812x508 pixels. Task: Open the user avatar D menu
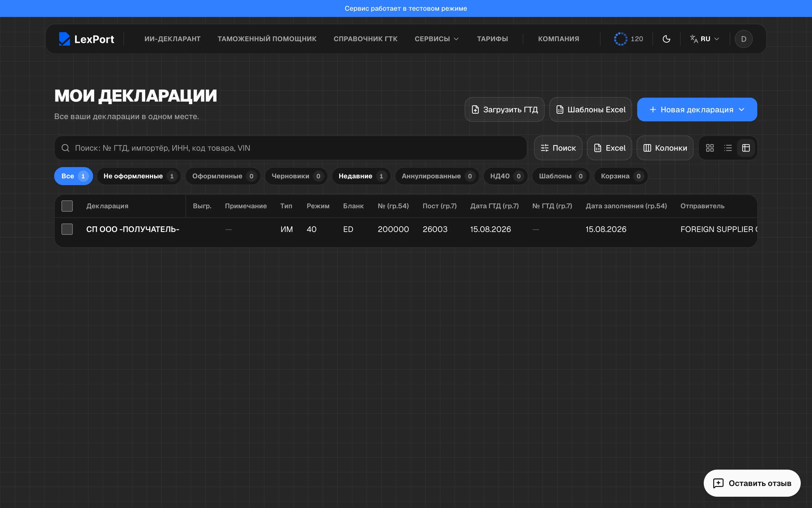click(743, 39)
